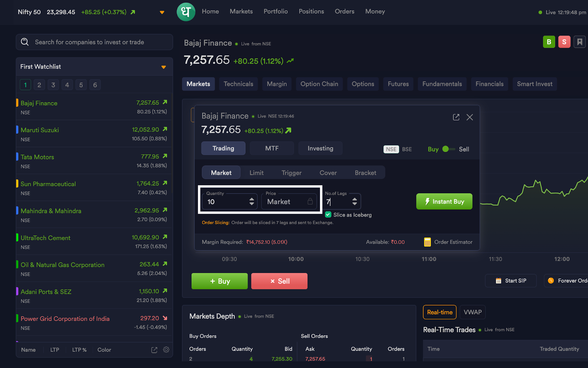Switch to the Technicals tab

pyautogui.click(x=239, y=84)
